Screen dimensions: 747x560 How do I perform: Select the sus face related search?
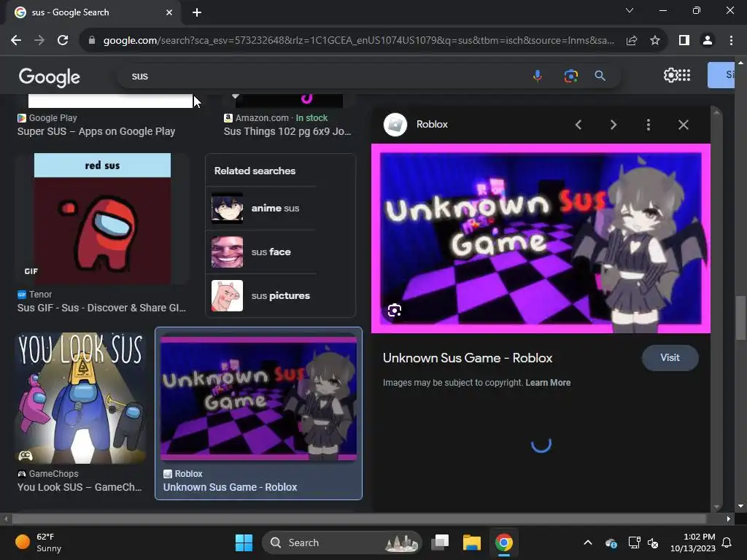coord(261,252)
